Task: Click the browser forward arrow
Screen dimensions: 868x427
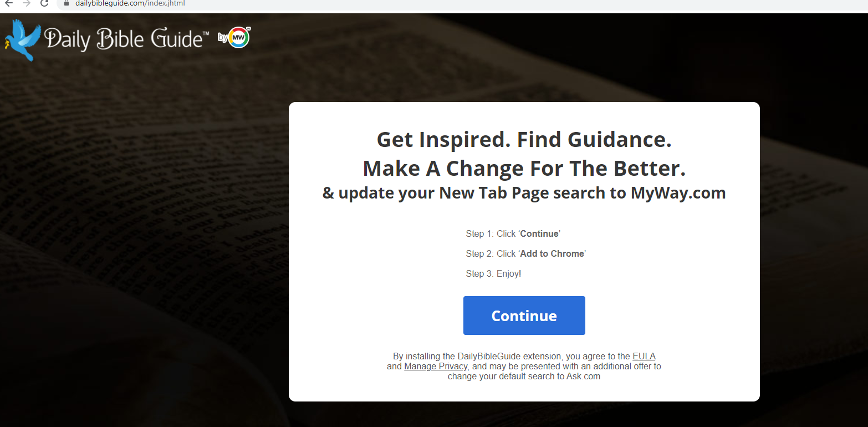Action: pos(26,3)
